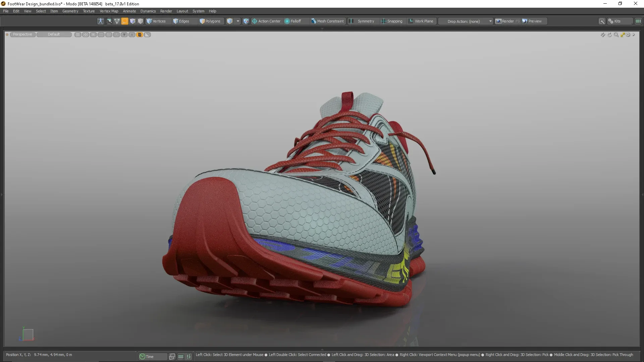Toggle the highlighted orange viewport option icon

(x=140, y=35)
